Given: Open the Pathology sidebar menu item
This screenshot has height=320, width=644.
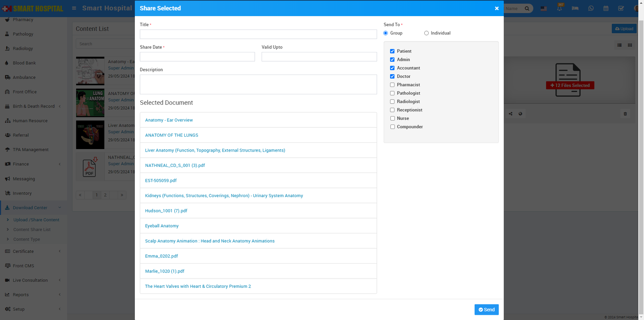Looking at the screenshot, I should coord(23,34).
